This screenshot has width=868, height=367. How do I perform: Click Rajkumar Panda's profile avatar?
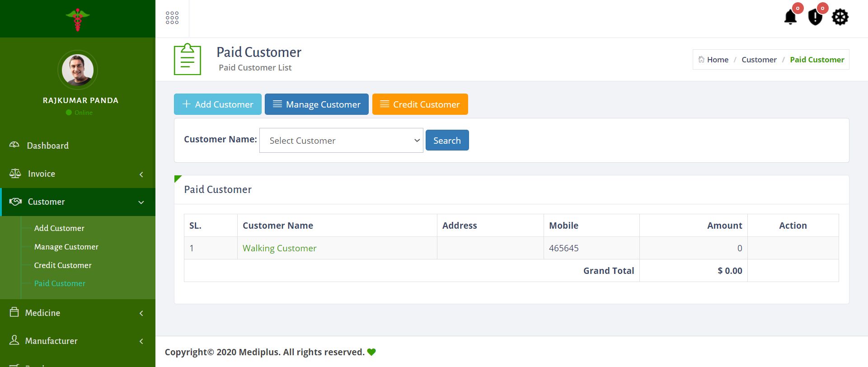(78, 70)
